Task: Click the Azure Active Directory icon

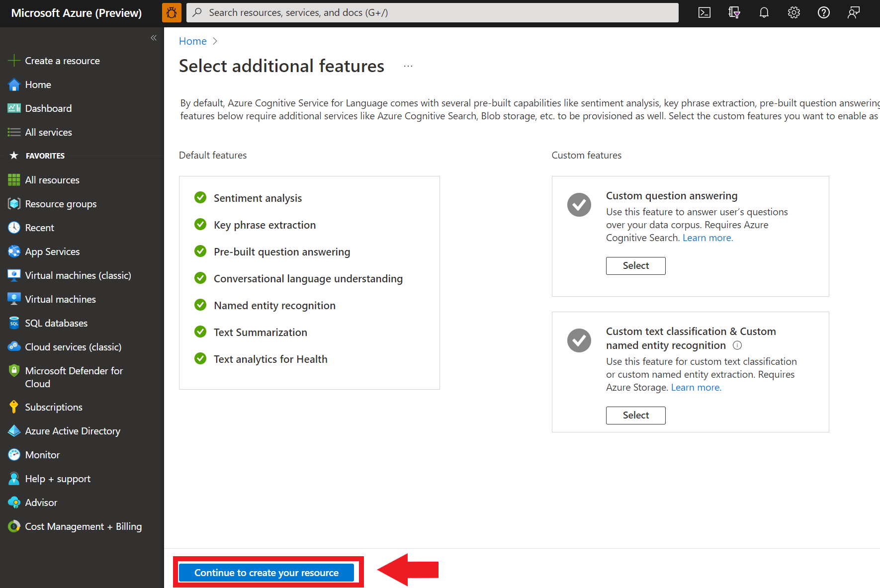Action: [x=14, y=431]
